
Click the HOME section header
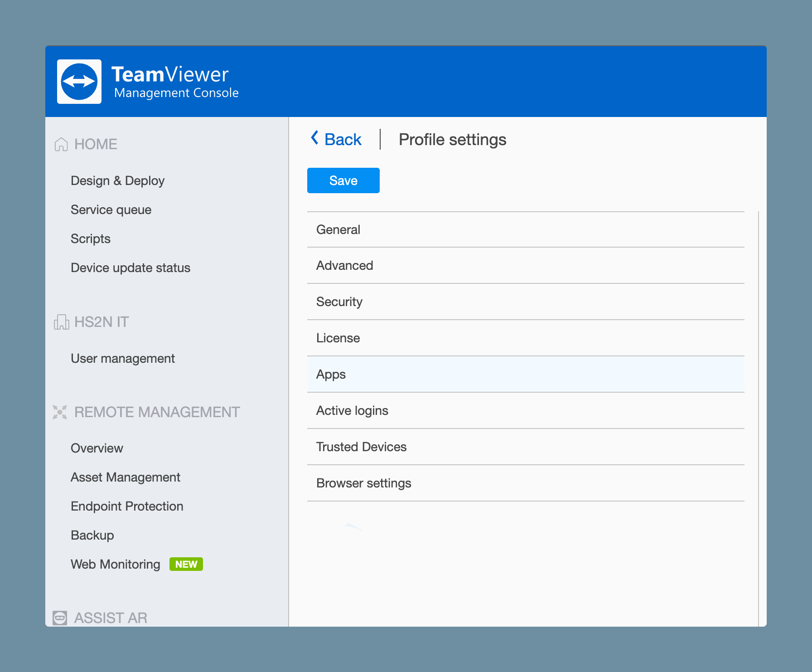(96, 144)
